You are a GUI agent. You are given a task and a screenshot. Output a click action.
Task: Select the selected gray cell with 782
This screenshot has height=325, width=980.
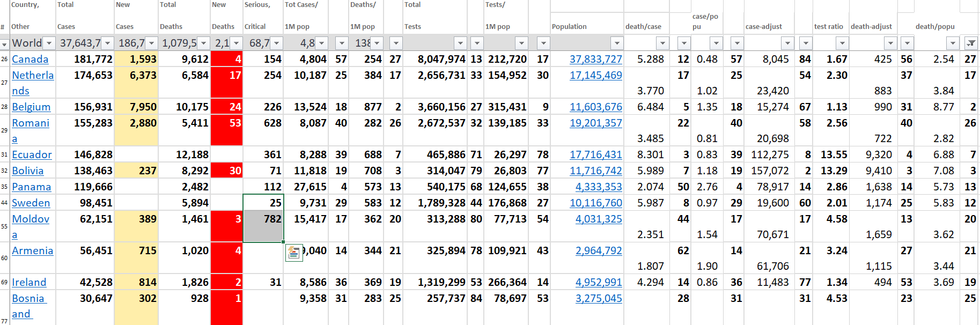[263, 226]
